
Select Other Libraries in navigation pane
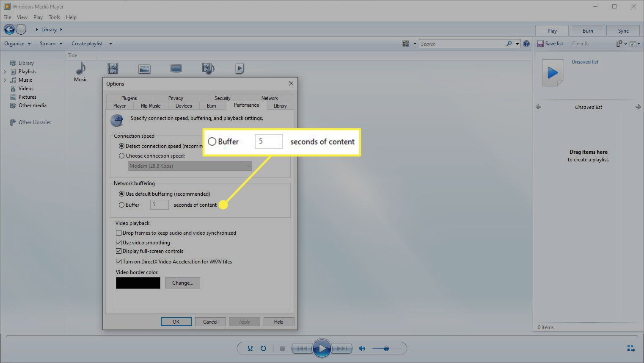[x=35, y=122]
